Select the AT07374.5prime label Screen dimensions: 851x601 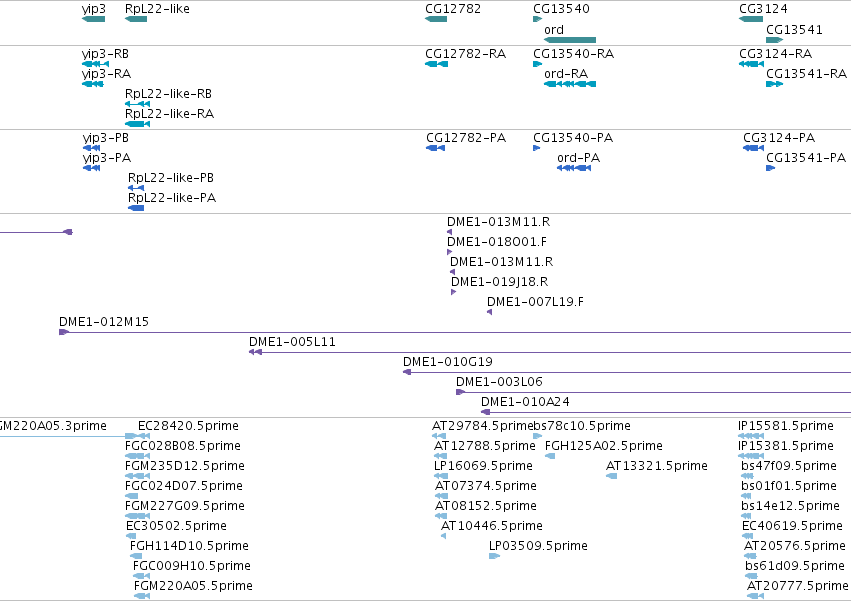coord(486,486)
